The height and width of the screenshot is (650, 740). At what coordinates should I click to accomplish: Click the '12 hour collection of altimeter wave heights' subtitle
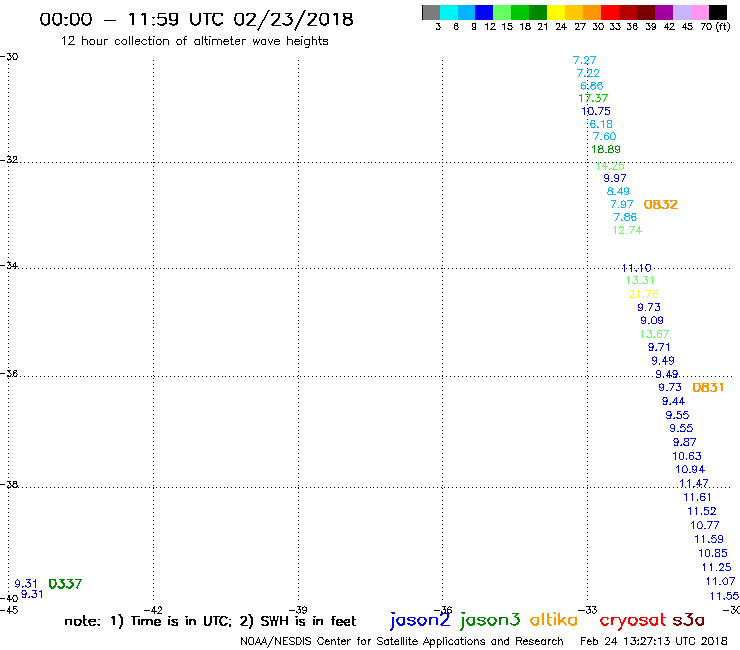194,41
